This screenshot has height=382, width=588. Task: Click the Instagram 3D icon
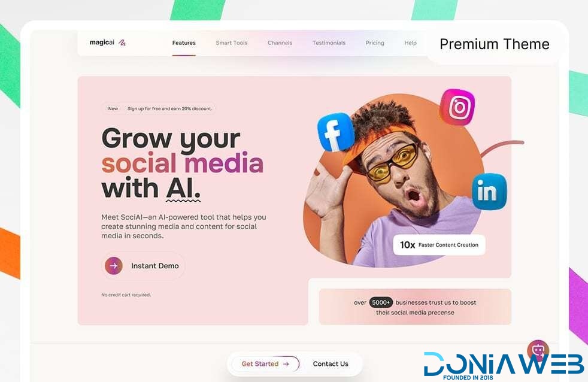[457, 107]
